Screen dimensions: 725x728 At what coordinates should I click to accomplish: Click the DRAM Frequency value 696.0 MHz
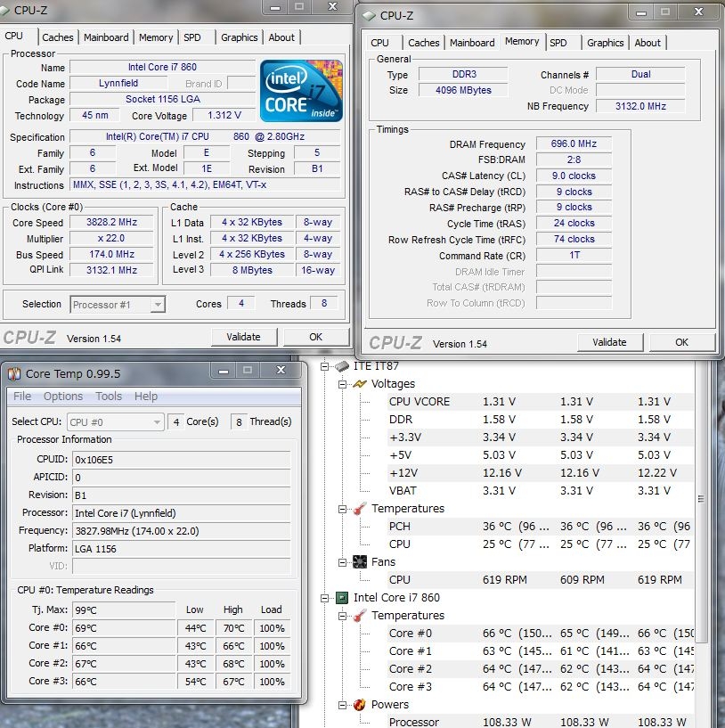point(574,144)
